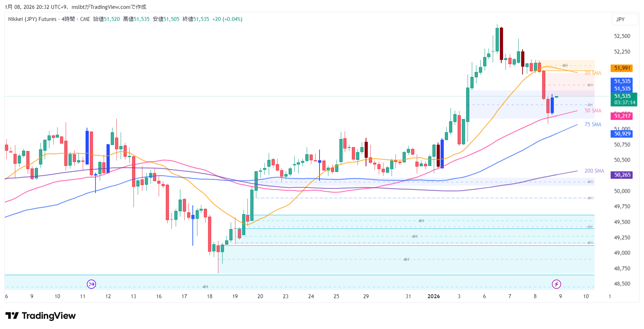Click date 18 on the time axis
Screen dimensions: 644x329
209,296
